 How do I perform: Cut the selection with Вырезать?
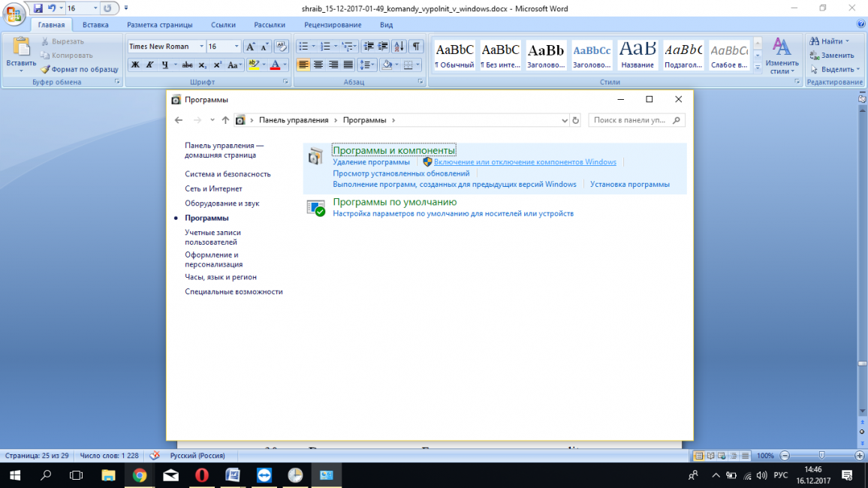63,41
